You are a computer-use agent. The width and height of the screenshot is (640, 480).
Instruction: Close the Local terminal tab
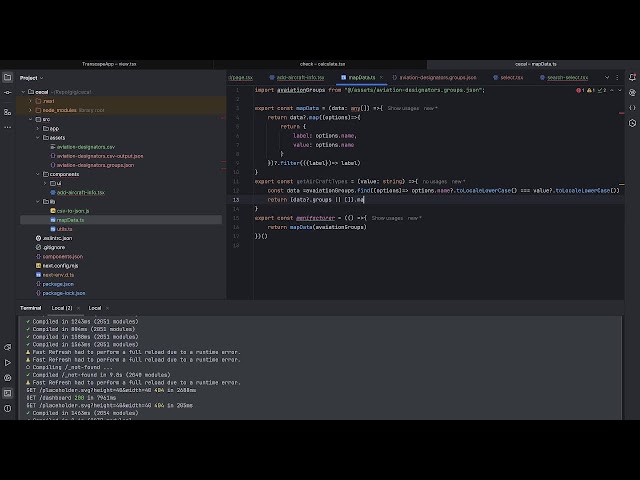tap(107, 308)
